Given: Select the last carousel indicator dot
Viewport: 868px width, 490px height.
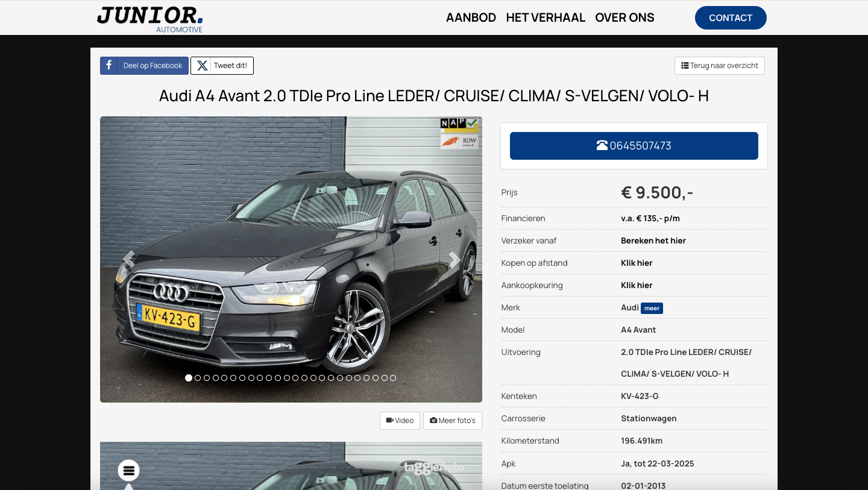Looking at the screenshot, I should point(393,378).
